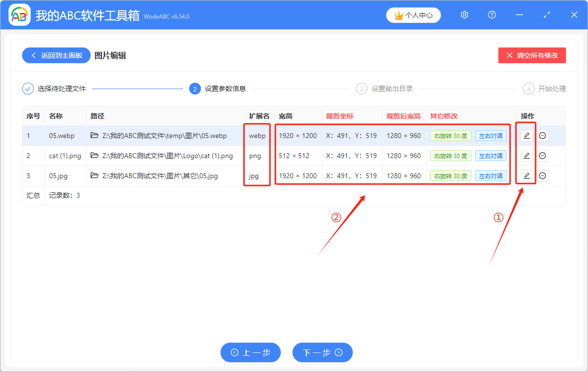This screenshot has width=588, height=372.
Task: Click 右旋转 30 度 tag in 05.webp row
Action: coord(450,136)
